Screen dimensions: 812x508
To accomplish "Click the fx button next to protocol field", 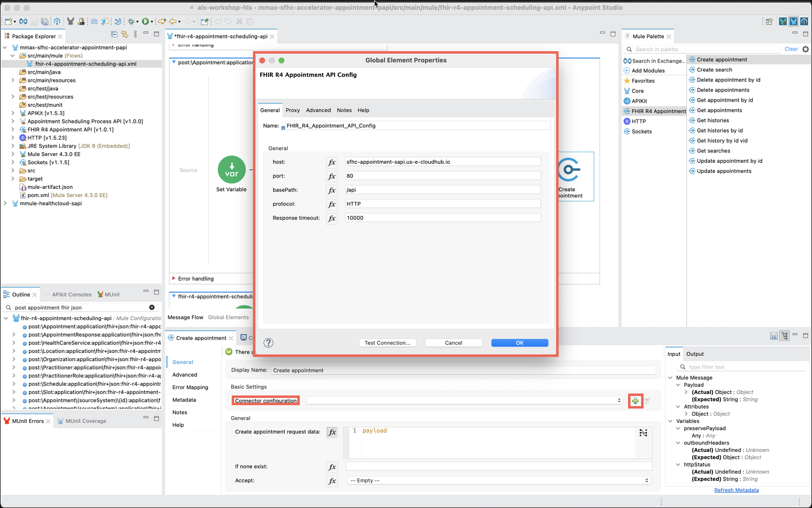I will (x=332, y=204).
